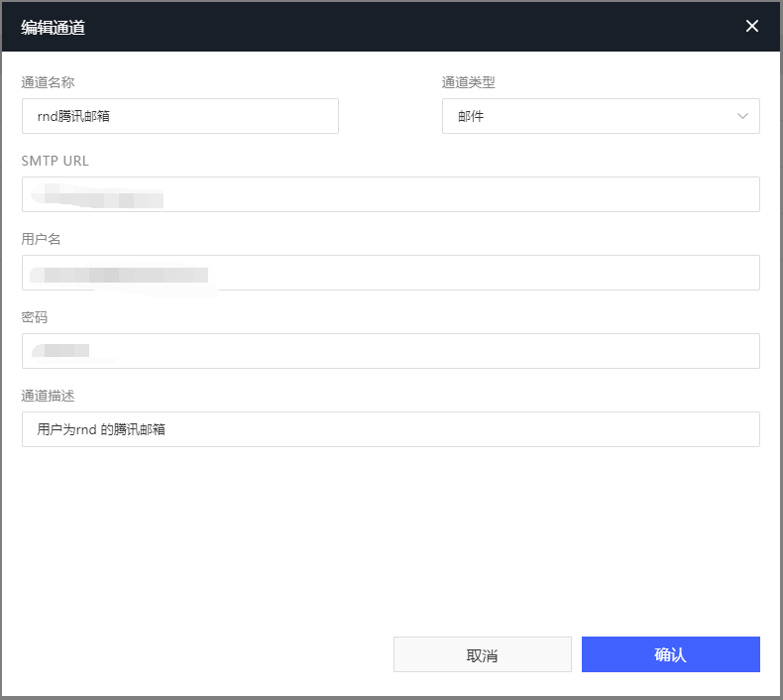Click the 通道描述 description input

coord(391,429)
